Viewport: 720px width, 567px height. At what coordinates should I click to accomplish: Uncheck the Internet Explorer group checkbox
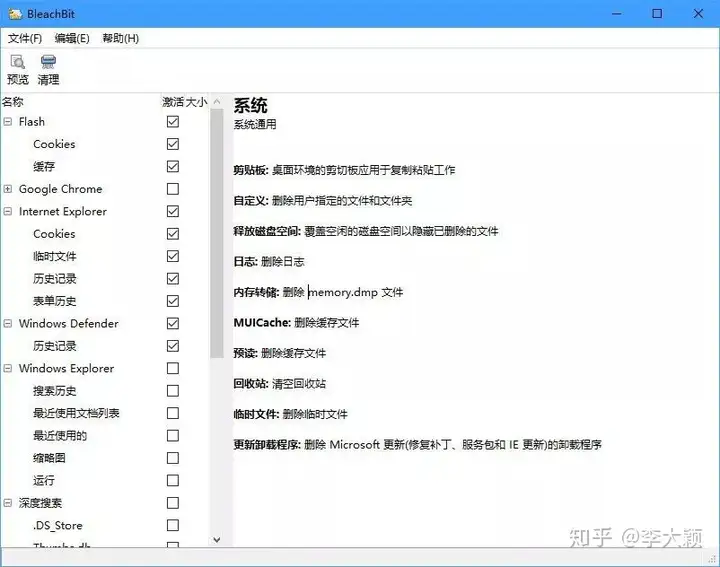173,211
